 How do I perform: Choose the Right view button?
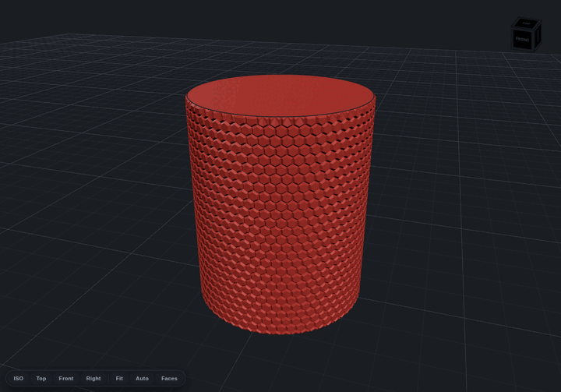click(x=93, y=379)
